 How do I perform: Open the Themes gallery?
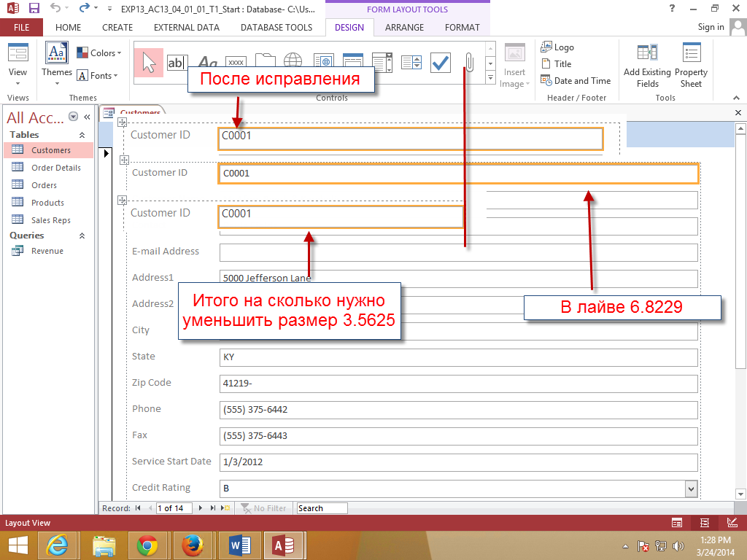point(57,64)
